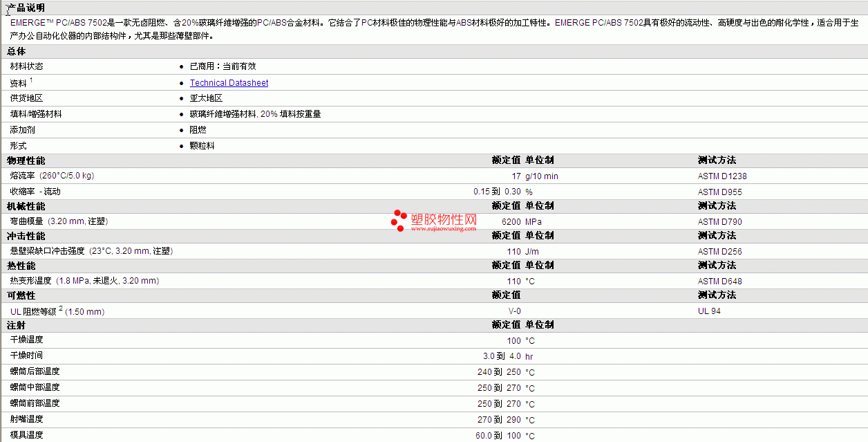The height and width of the screenshot is (442, 868).
Task: Click the nozzle value 270 到 290
Action: pos(499,420)
